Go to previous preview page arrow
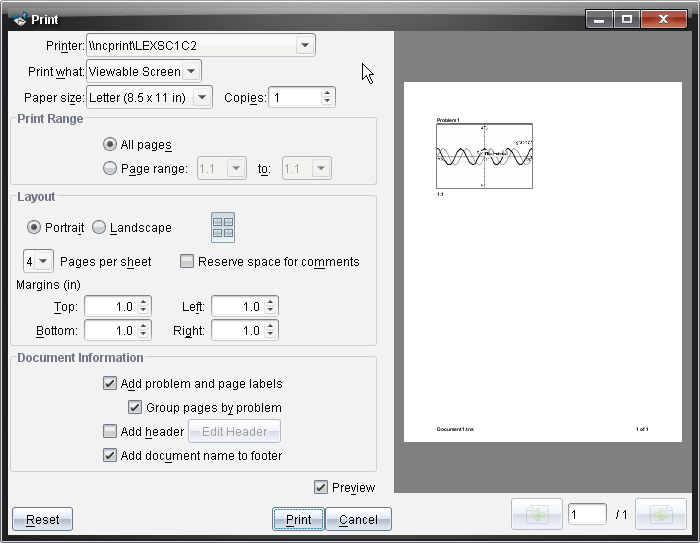Image resolution: width=700 pixels, height=543 pixels. (x=536, y=514)
